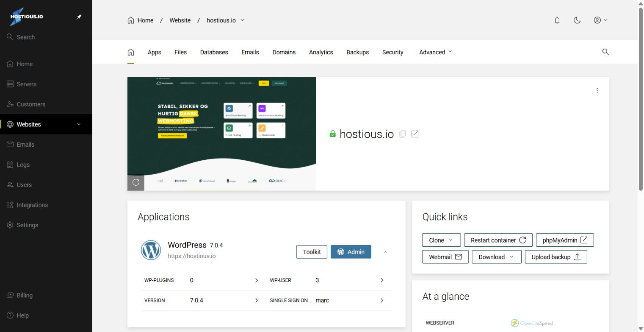Open the notifications bell
Image resolution: width=644 pixels, height=332 pixels.
pyautogui.click(x=557, y=20)
